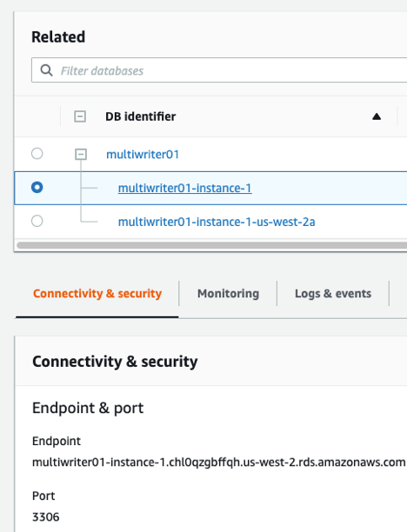Viewport: 407px width, 532px height.
Task: Collapse all rows via DB identifier header box
Action: pos(80,116)
